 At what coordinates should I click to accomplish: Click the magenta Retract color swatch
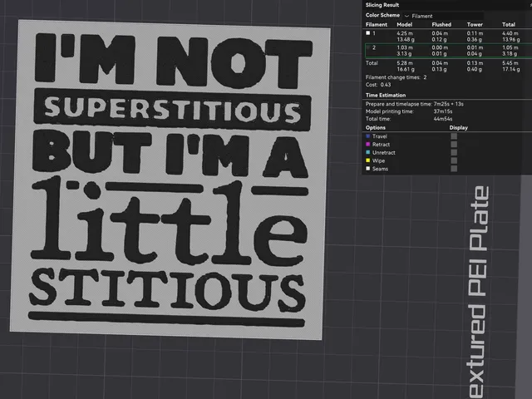click(367, 144)
